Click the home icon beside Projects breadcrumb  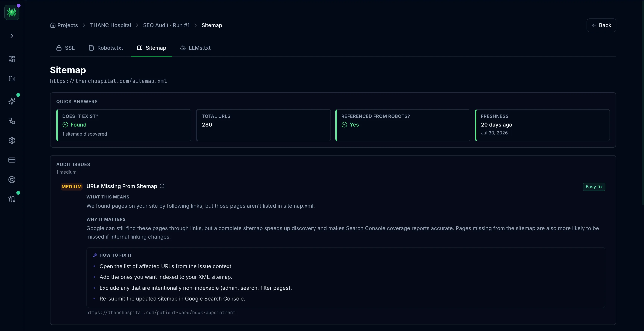pyautogui.click(x=53, y=25)
